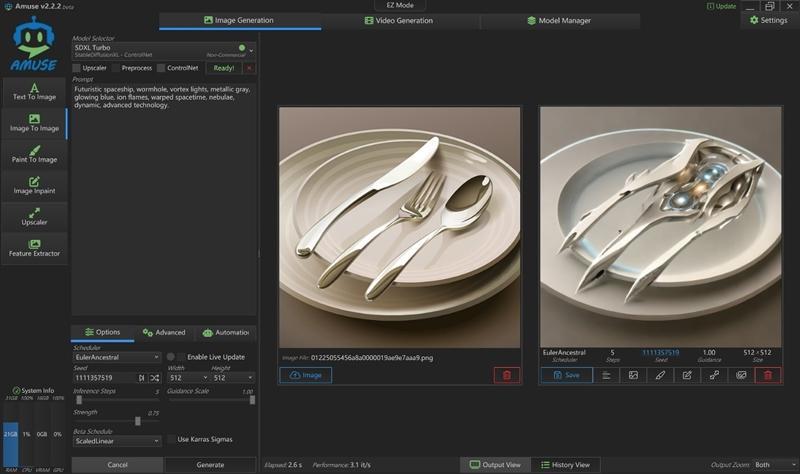Delete the generated output image

[x=768, y=375]
